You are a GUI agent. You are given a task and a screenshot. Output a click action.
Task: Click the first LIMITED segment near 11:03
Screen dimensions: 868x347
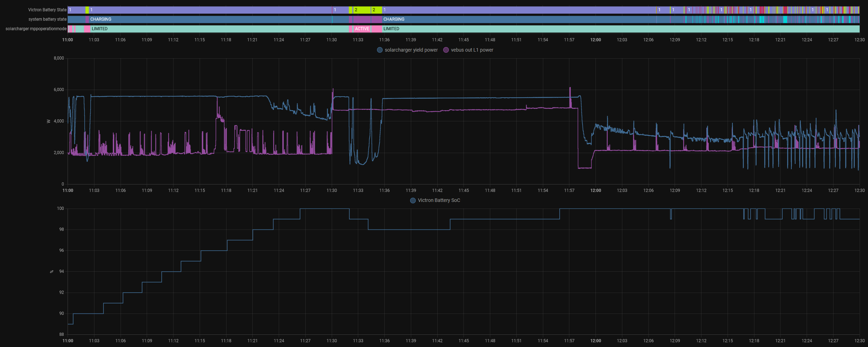pos(220,29)
